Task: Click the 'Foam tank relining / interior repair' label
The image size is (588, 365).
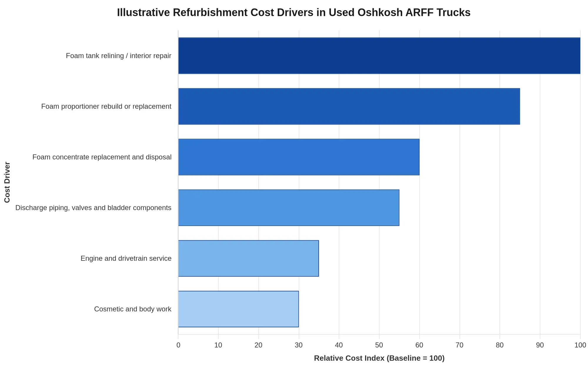Action: click(x=118, y=56)
